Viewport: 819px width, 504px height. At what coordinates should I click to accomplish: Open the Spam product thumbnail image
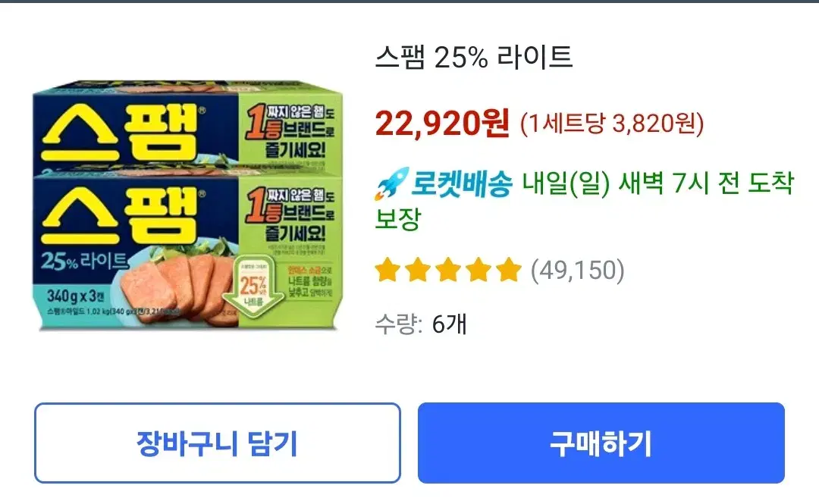(188, 205)
